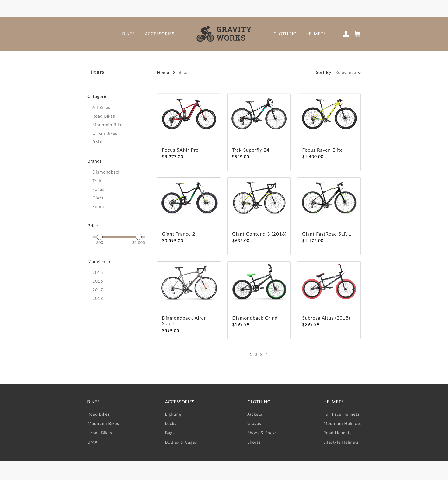Open the Sort By Relevance dropdown

pos(348,73)
